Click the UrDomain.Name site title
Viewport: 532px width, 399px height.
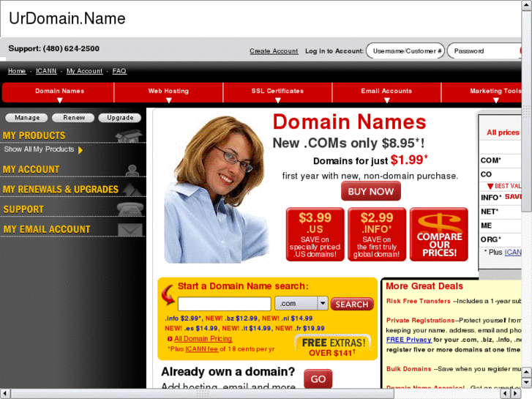[x=67, y=18]
